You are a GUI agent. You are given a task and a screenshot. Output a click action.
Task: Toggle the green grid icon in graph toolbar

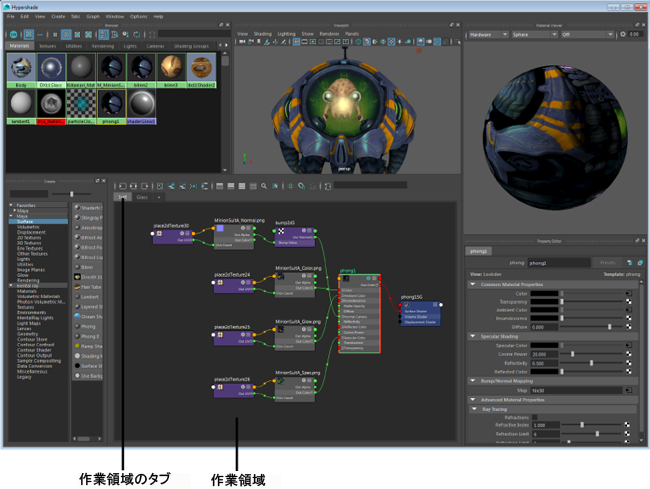tap(291, 186)
